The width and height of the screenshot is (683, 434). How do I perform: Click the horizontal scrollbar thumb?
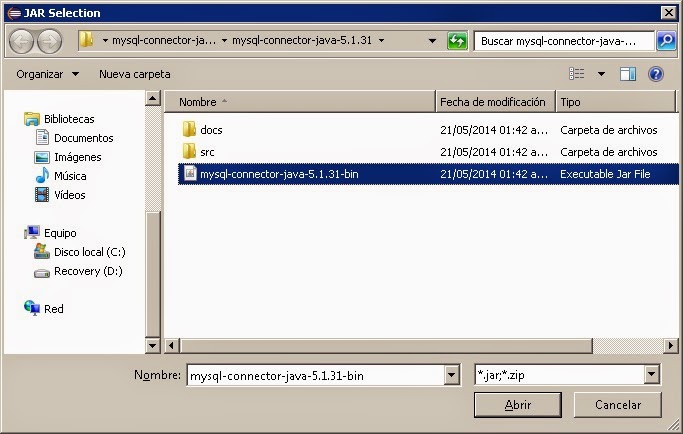coord(386,346)
